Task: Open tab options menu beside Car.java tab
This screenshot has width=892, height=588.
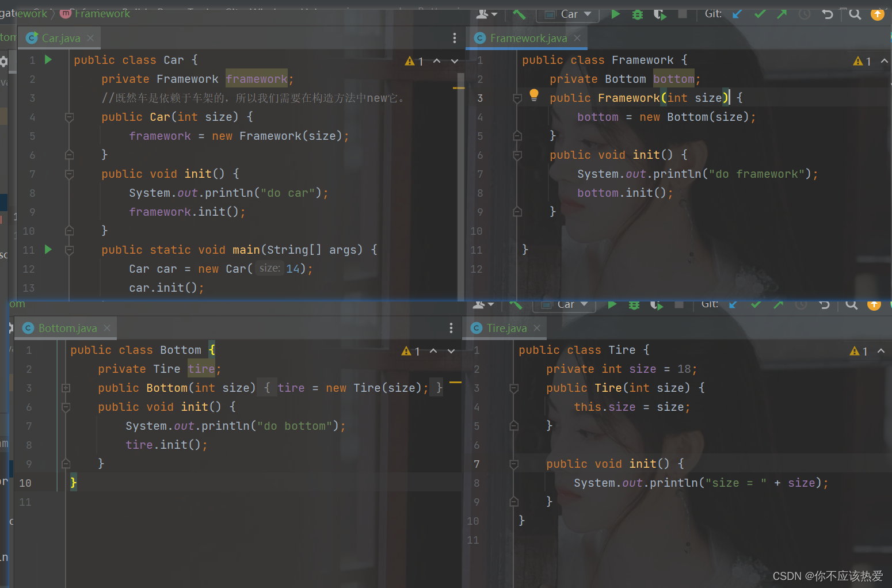Action: [455, 38]
